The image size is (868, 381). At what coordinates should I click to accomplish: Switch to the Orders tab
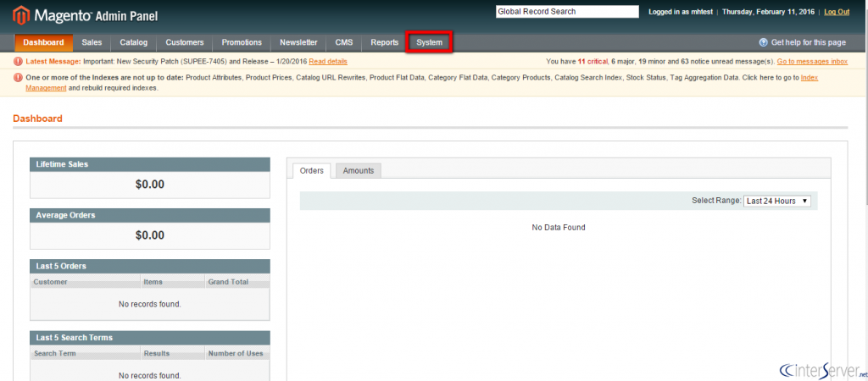pos(312,171)
